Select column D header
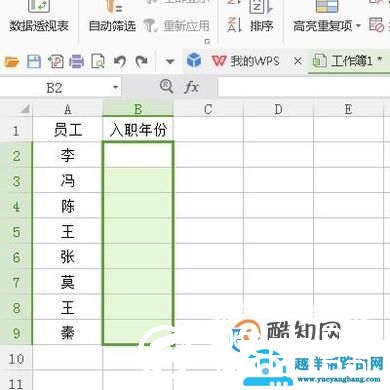 (x=278, y=109)
